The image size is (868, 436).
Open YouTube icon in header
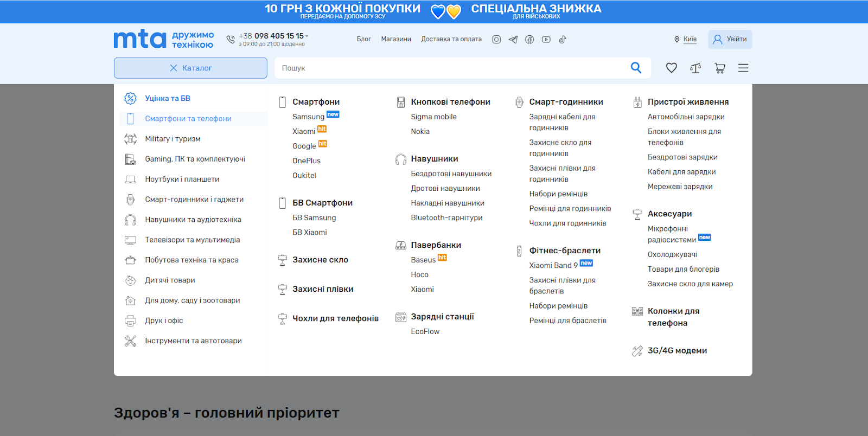(546, 39)
